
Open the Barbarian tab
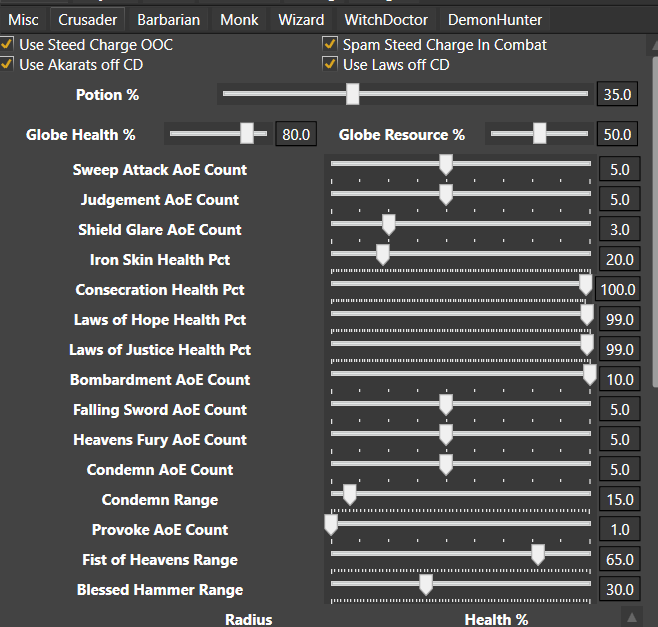click(169, 20)
